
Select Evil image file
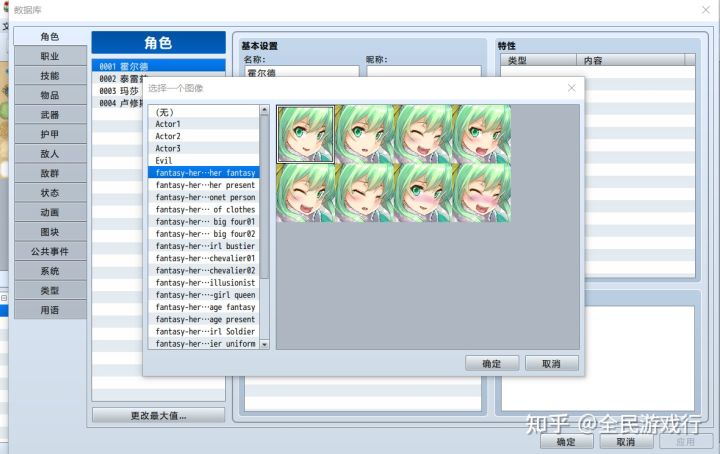(204, 161)
